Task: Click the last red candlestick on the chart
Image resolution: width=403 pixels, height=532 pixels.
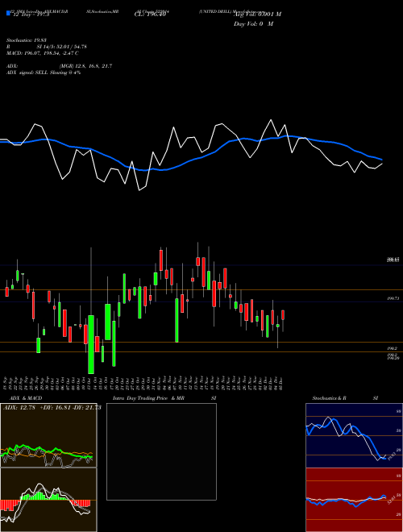Action: (283, 315)
